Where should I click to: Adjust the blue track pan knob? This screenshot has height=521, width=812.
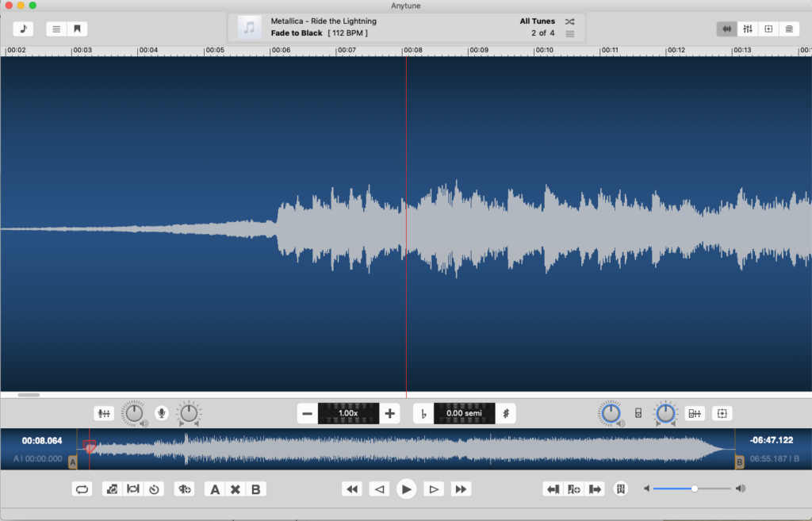point(665,413)
